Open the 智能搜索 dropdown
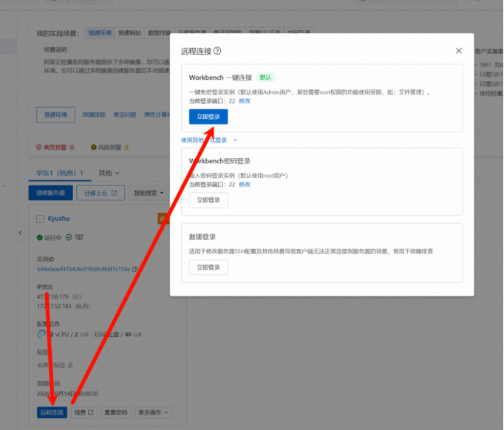Screen dimensions: 504x430 [149, 193]
